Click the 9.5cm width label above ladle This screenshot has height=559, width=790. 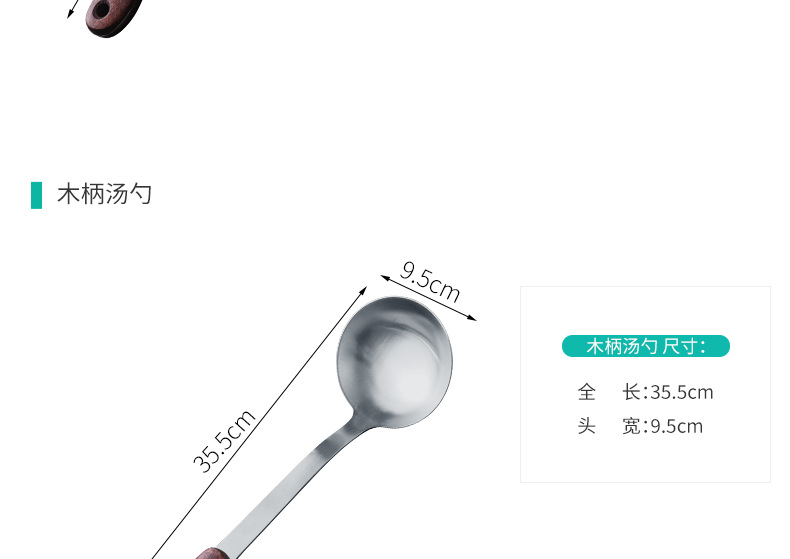(x=430, y=282)
